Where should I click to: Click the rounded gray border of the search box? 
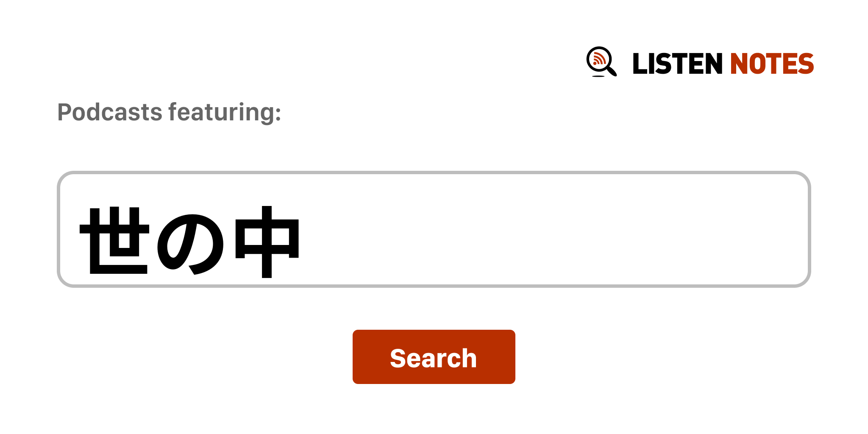pos(434,172)
